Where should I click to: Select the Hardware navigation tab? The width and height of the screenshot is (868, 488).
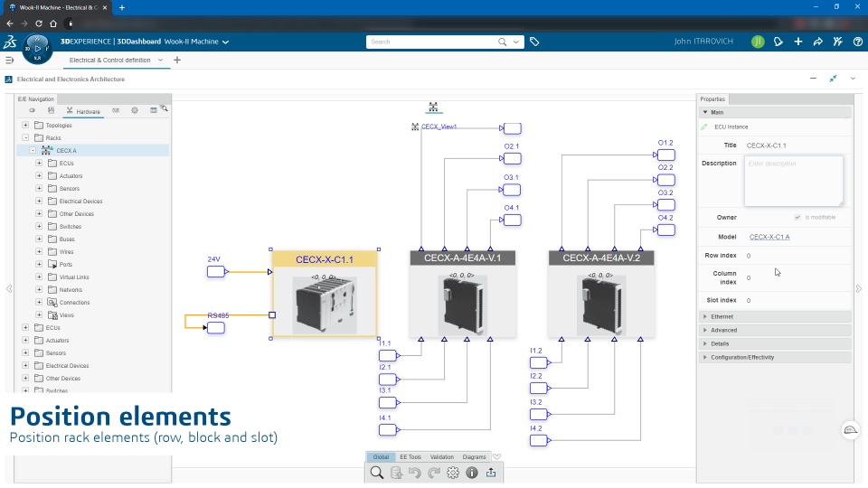point(83,111)
